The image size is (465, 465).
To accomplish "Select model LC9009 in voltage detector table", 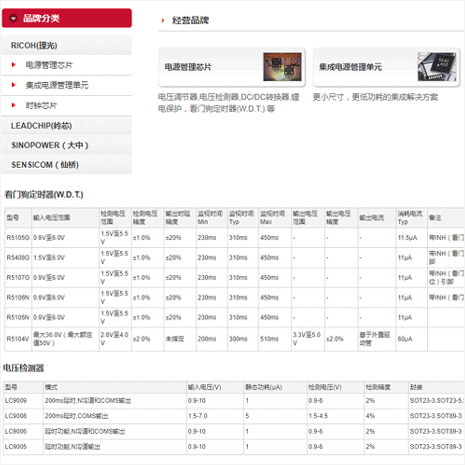I will tap(16, 401).
